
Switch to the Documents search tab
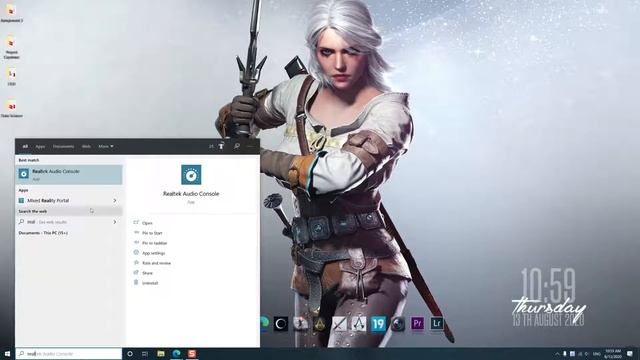63,147
